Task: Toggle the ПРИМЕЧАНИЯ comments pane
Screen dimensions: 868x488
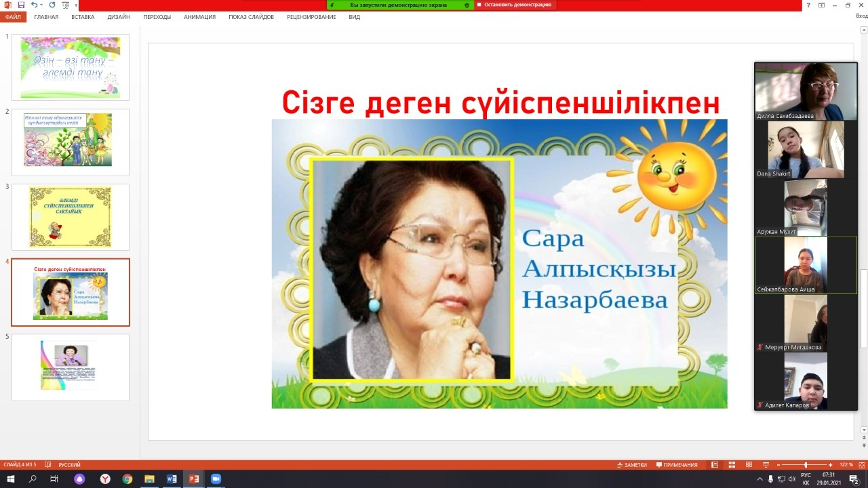Action: [x=676, y=465]
